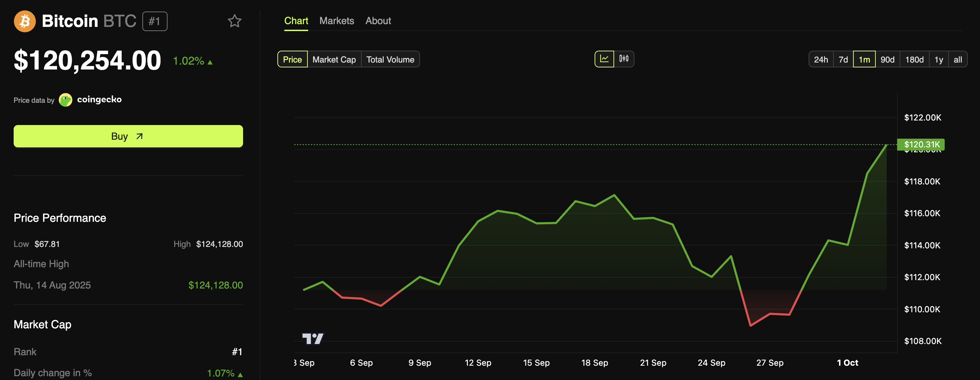Toggle the Market Cap chart view
The image size is (980, 380).
[x=334, y=59]
